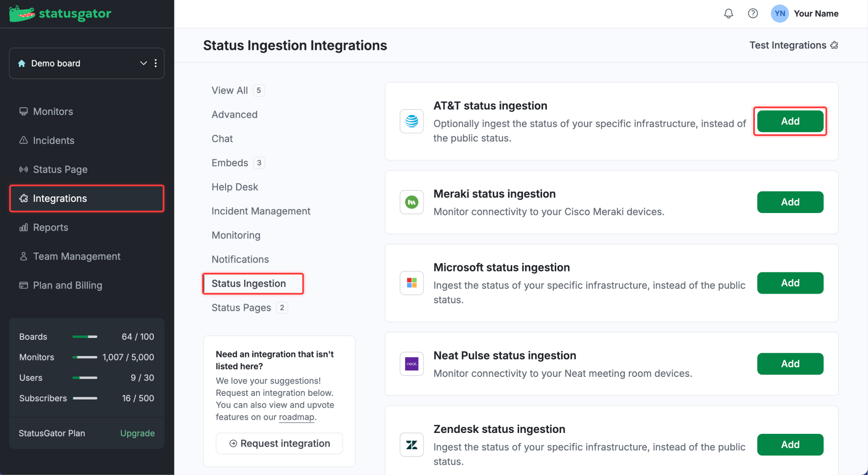Go to Status Page in the sidebar
The width and height of the screenshot is (868, 475).
[x=87, y=169]
